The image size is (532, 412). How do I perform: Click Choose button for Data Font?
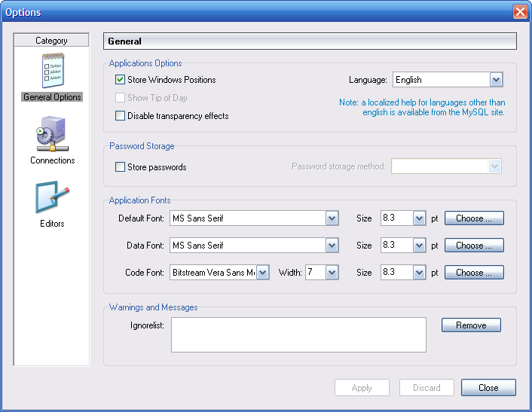point(474,246)
